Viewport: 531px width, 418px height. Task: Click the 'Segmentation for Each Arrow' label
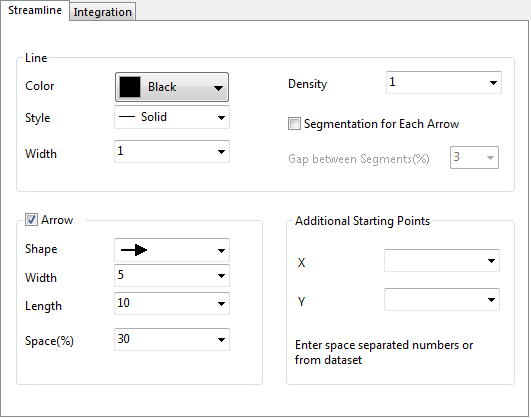click(x=381, y=124)
